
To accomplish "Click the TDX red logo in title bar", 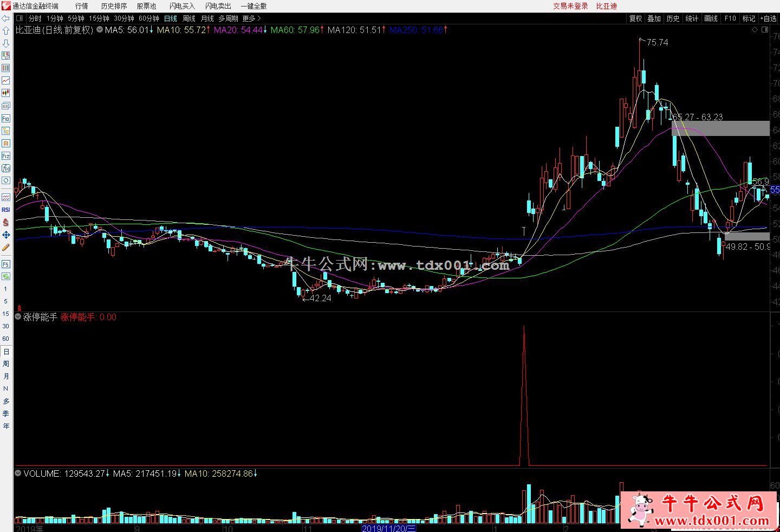I will pos(6,6).
